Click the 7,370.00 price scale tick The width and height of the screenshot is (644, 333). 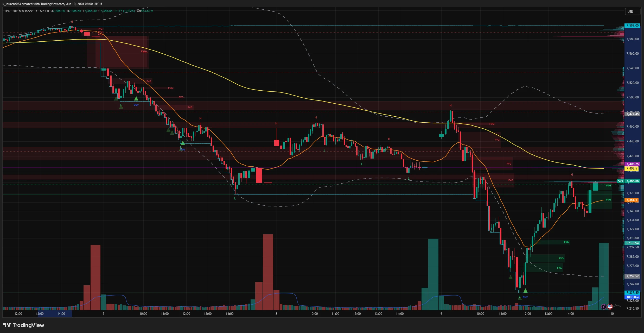point(632,193)
